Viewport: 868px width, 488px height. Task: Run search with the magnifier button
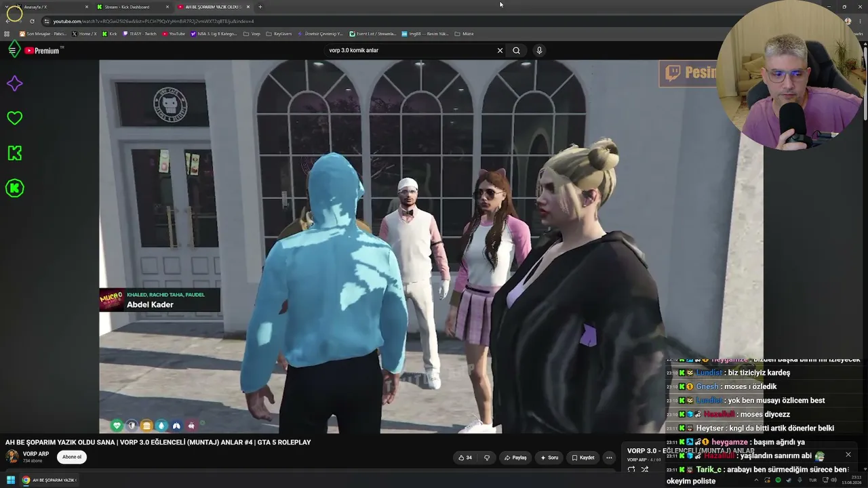click(x=517, y=50)
